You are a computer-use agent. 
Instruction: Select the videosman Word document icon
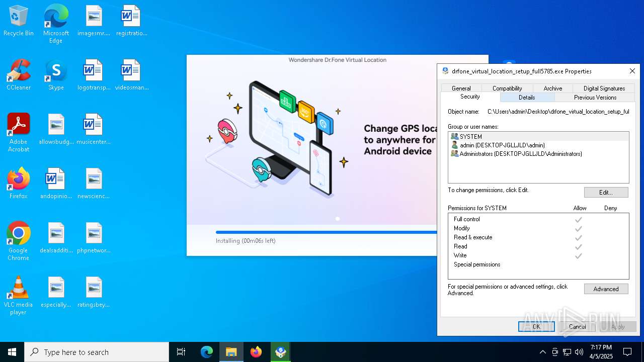tap(131, 75)
